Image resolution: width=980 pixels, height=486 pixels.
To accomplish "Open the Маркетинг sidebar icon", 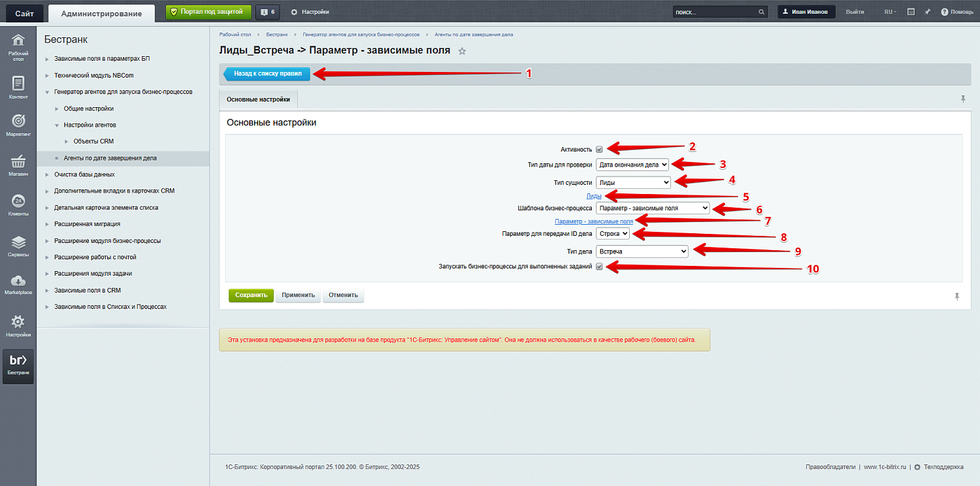I will tap(18, 123).
